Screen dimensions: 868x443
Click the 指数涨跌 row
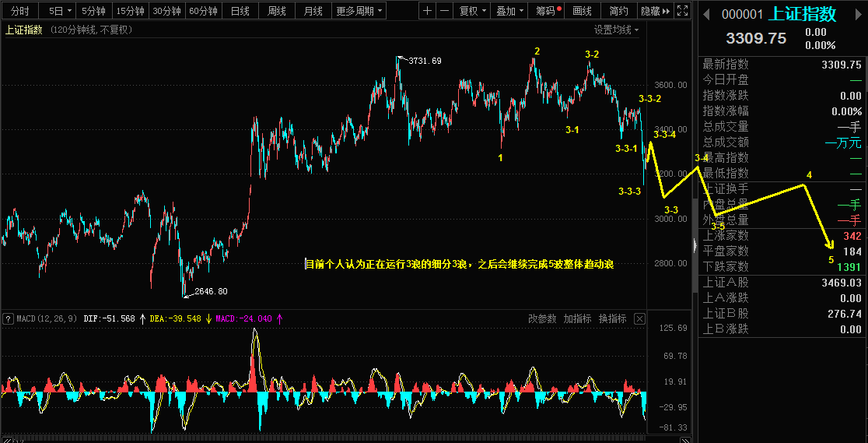(x=782, y=95)
